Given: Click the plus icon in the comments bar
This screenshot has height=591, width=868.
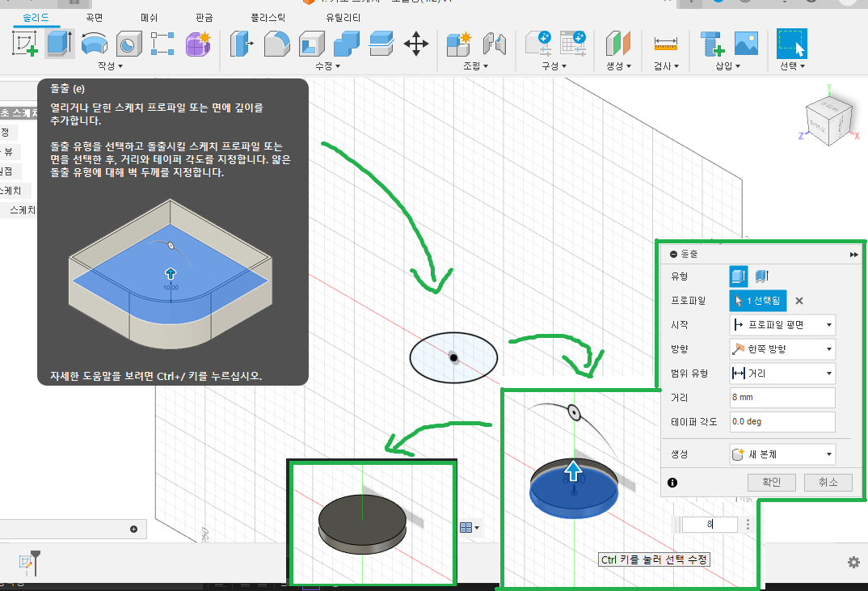Looking at the screenshot, I should pos(133,529).
